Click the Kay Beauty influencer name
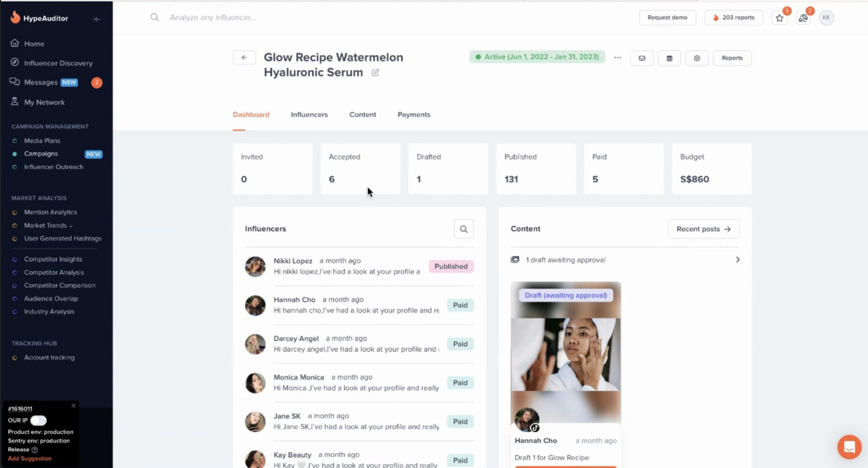The image size is (868, 468). [x=292, y=455]
